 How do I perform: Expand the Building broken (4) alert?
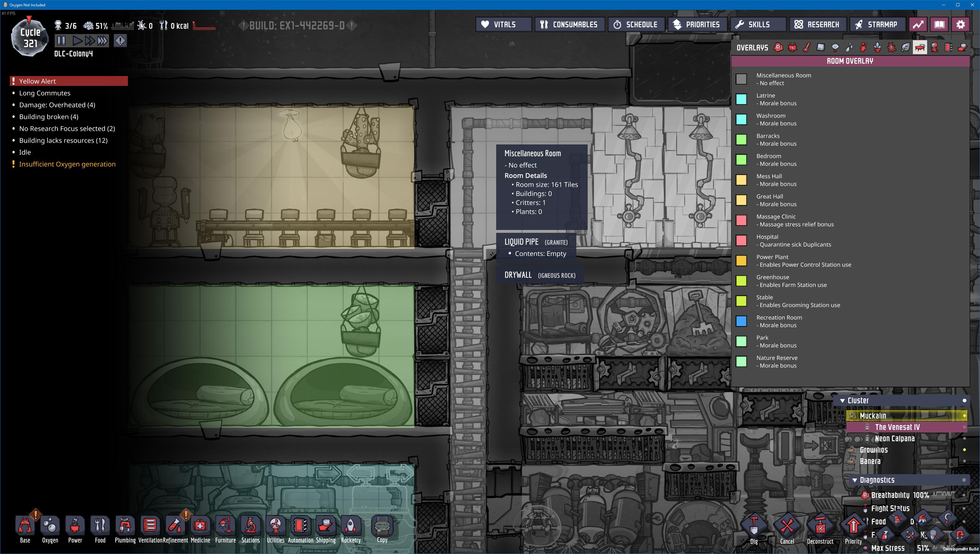tap(49, 117)
